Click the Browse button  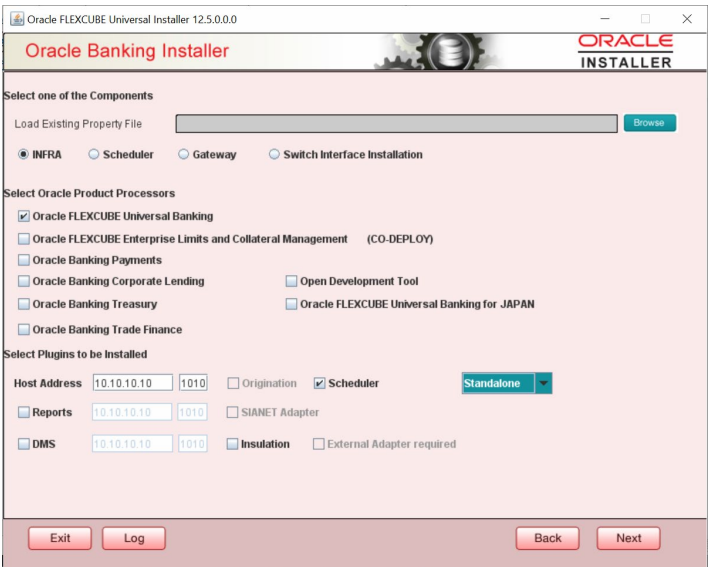click(650, 123)
